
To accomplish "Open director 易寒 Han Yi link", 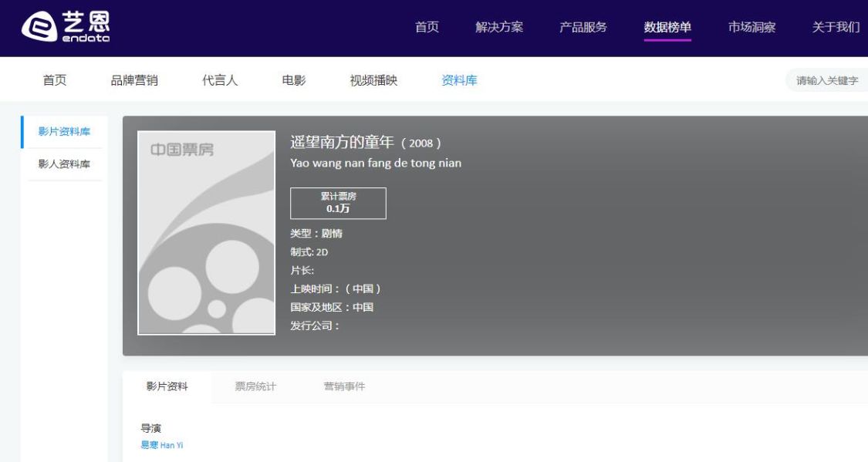I will 161,445.
